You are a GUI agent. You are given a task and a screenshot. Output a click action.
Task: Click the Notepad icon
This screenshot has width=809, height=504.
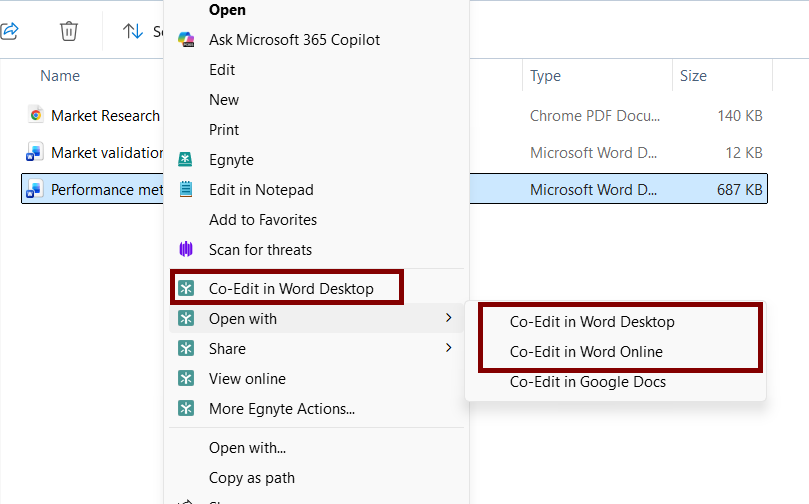tap(186, 189)
